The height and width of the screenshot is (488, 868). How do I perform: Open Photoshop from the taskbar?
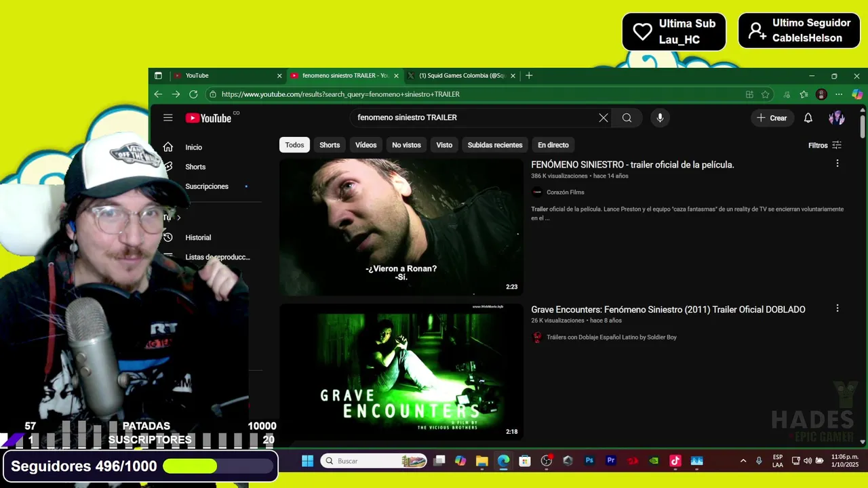tap(589, 461)
